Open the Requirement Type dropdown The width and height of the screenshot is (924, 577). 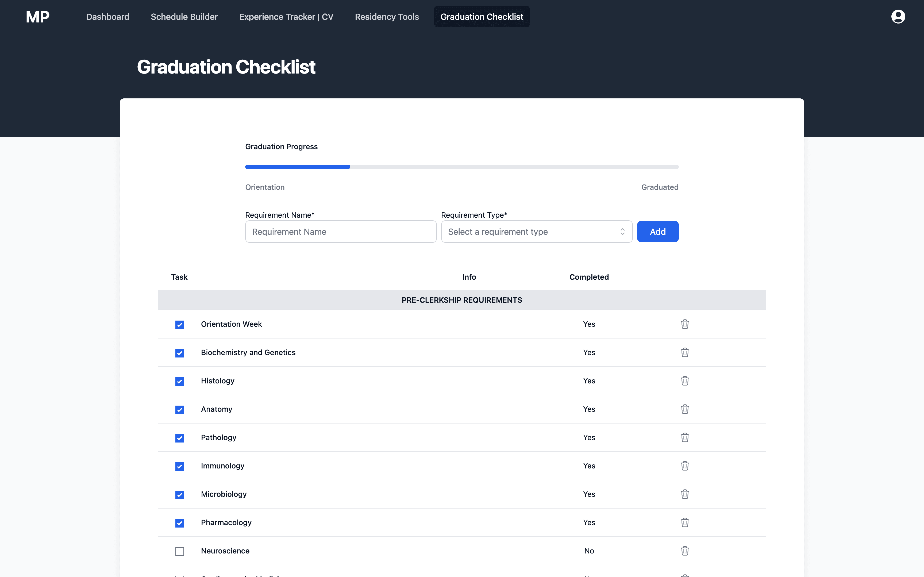(x=536, y=232)
